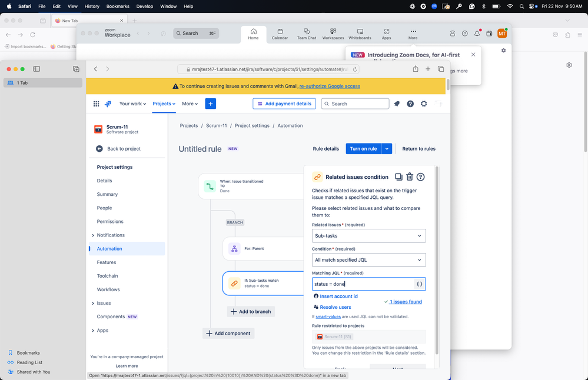Open Zoom Team Chat tab

click(x=307, y=34)
